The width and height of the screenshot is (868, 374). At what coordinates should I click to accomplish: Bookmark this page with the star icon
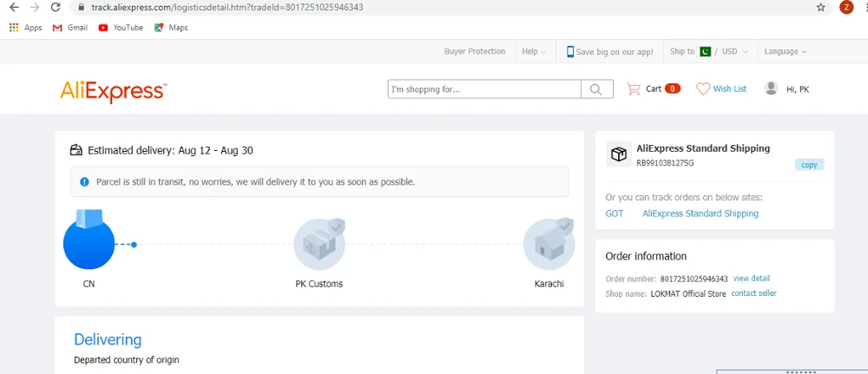tap(820, 8)
